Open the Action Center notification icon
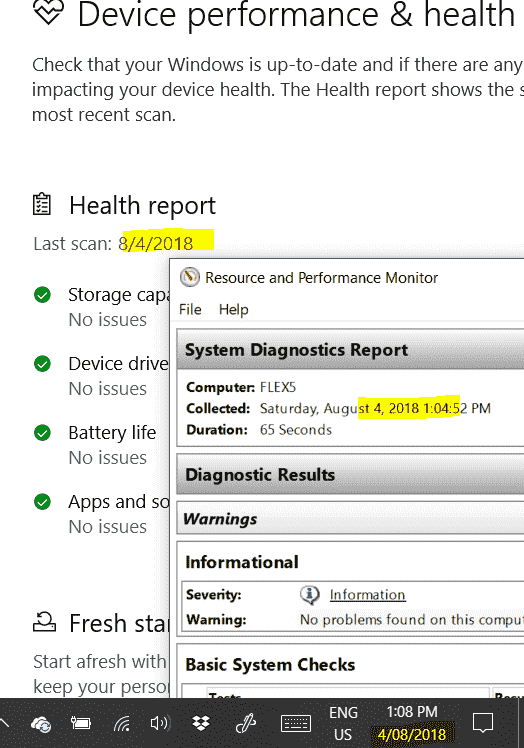The width and height of the screenshot is (524, 748). pos(482,723)
